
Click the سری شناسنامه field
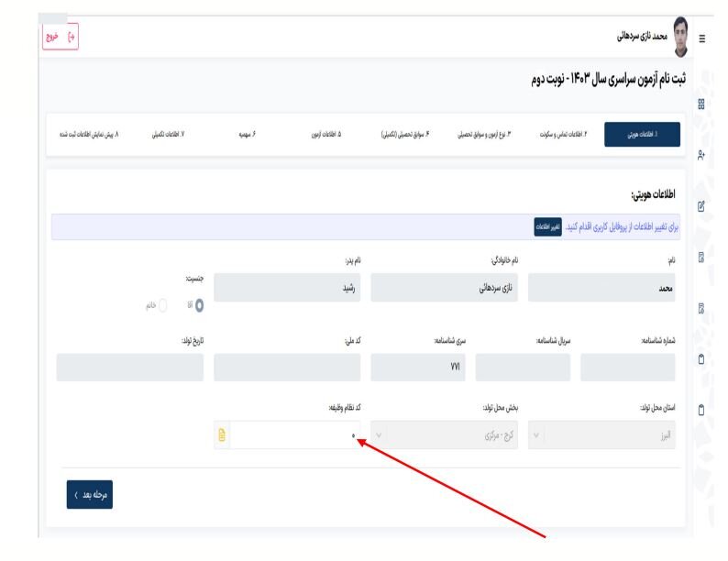418,367
